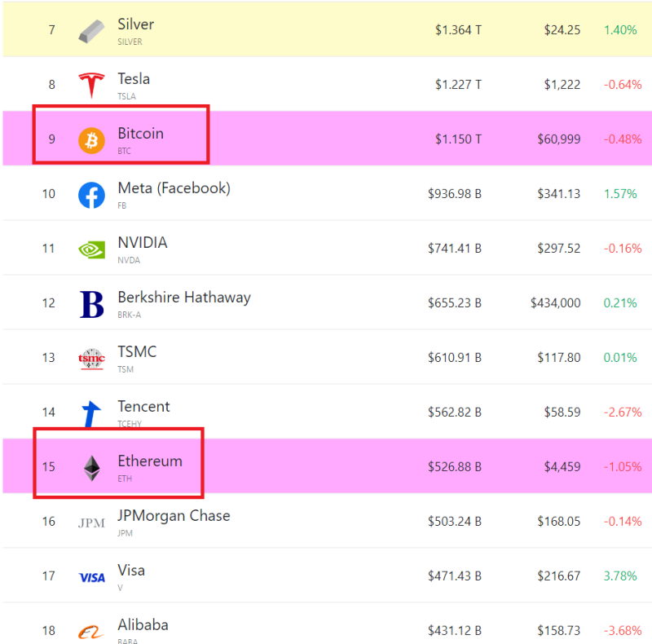
Task: Open the Meta (Facebook) company link
Action: pyautogui.click(x=174, y=188)
